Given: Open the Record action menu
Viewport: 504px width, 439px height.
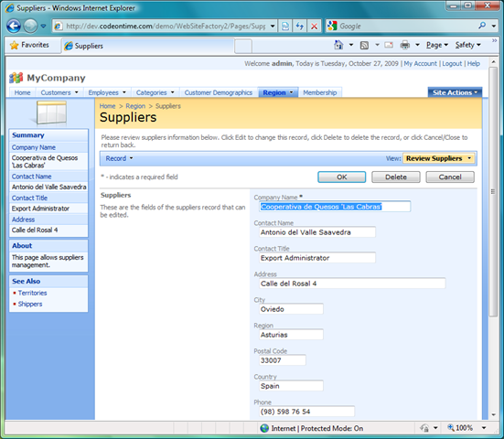Looking at the screenshot, I should click(119, 158).
